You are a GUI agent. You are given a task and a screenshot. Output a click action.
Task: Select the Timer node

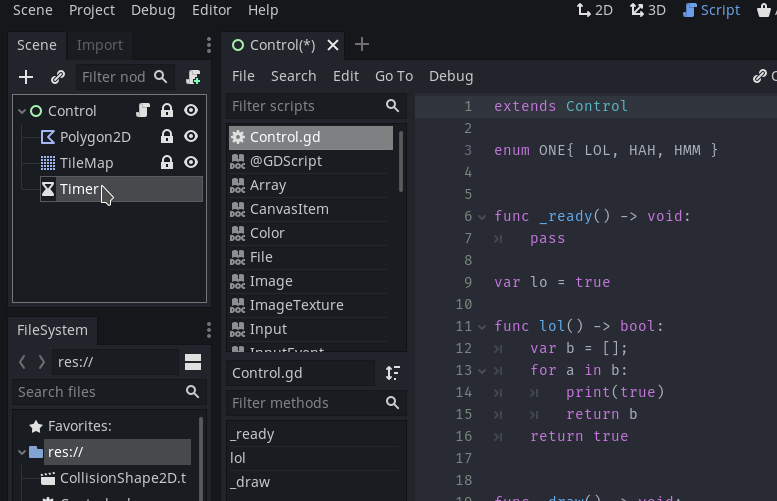pyautogui.click(x=121, y=189)
